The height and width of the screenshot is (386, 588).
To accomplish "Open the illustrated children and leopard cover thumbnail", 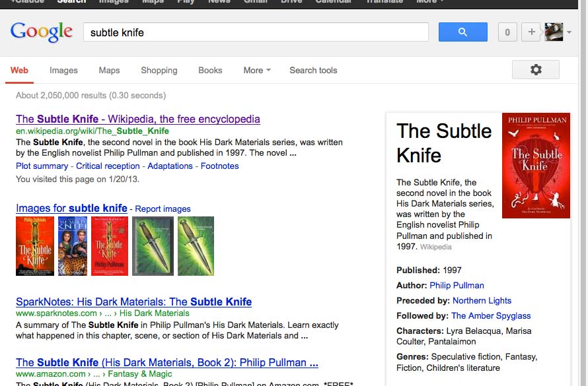I will 73,246.
